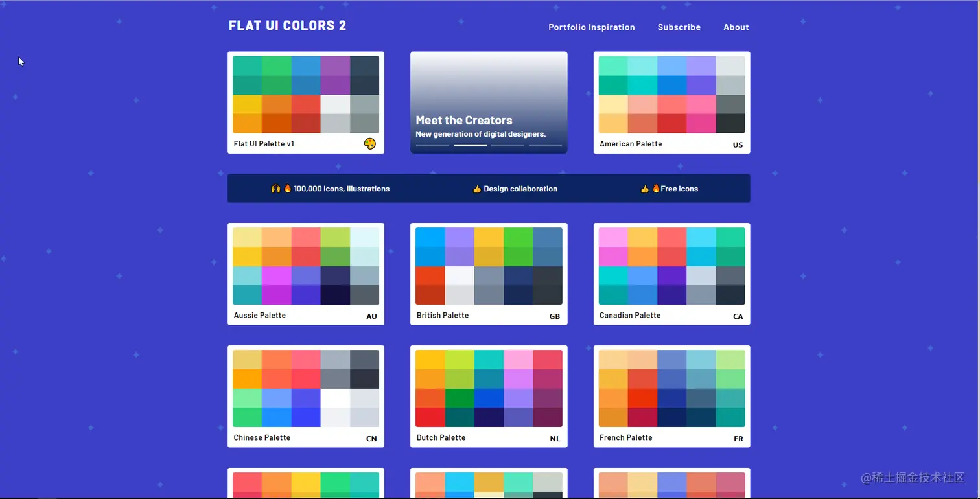Select the first carousel indicator bar
Image resolution: width=980 pixels, height=499 pixels.
point(432,146)
